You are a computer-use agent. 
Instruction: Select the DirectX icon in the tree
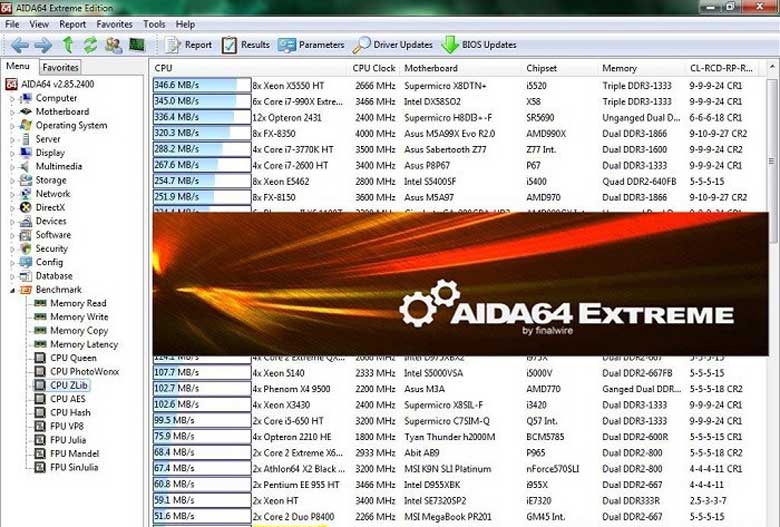[x=25, y=208]
